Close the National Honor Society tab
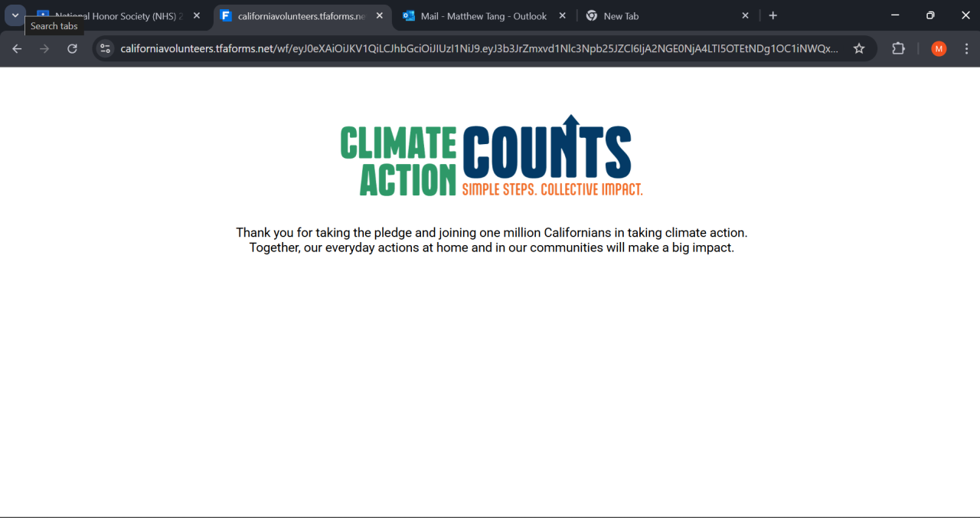The height and width of the screenshot is (518, 980). click(197, 15)
